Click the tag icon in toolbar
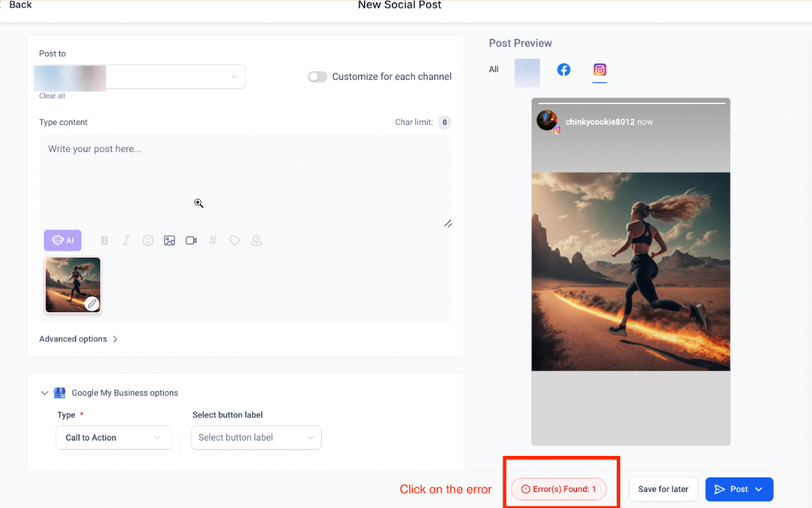This screenshot has height=508, width=812. pos(235,241)
